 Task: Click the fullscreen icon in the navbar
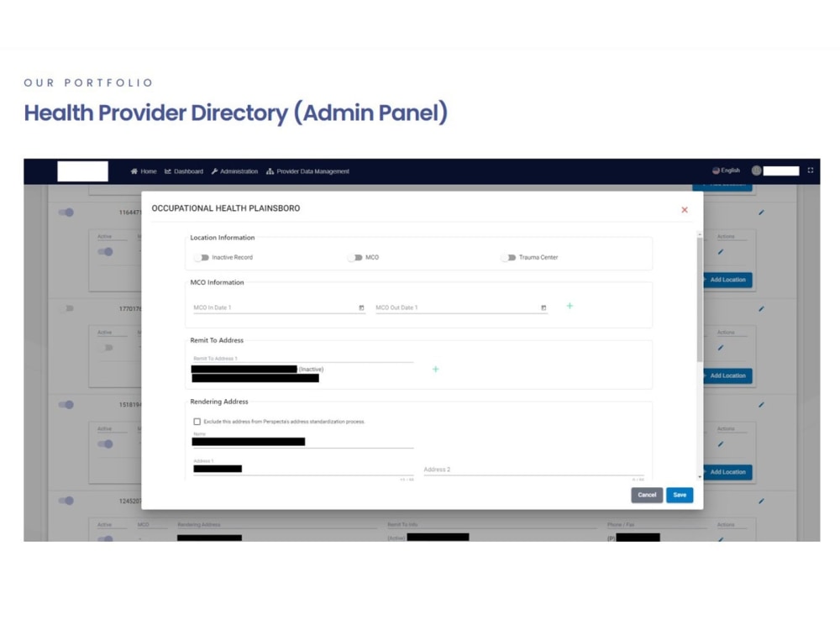point(810,170)
